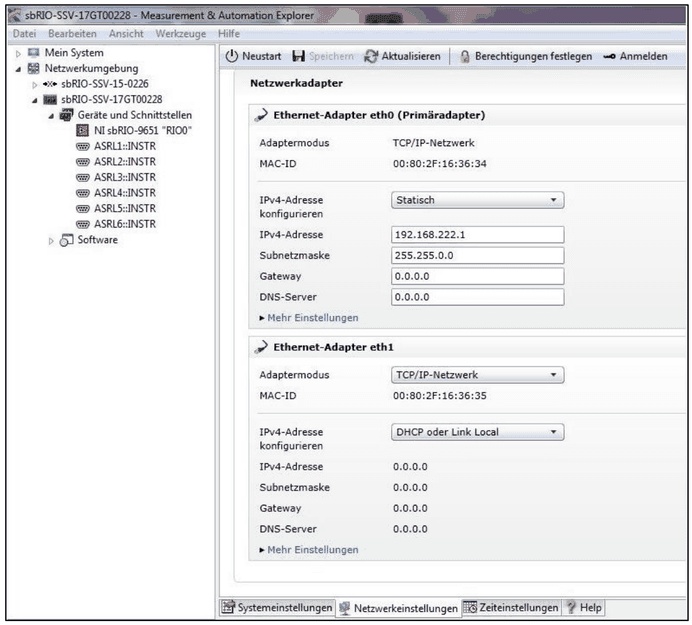Open eth0 IPv4-Adresse konfigurieren Statisch dropdown
This screenshot has height=625, width=692.
(478, 200)
